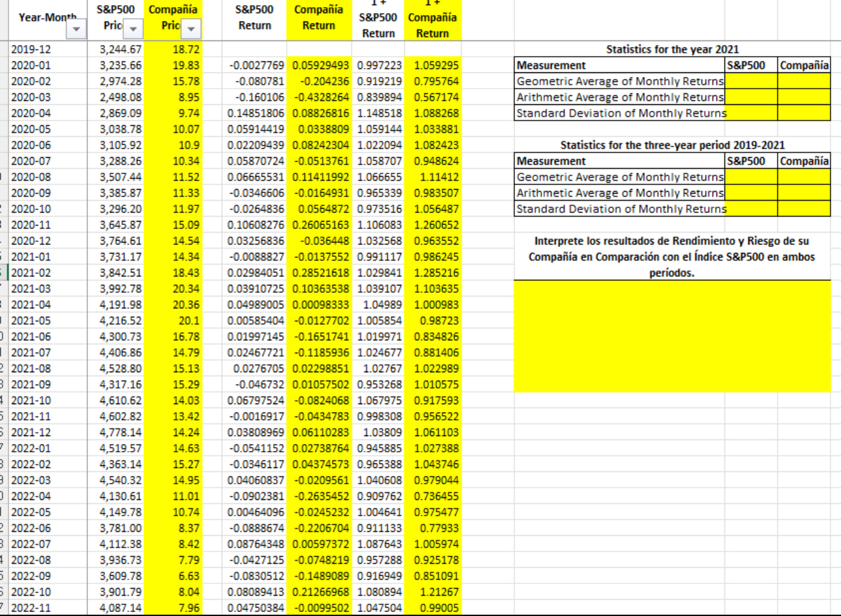Click the three-year S&P500 Standard Deviation cell
This screenshot has height=616, width=841.
(751, 209)
